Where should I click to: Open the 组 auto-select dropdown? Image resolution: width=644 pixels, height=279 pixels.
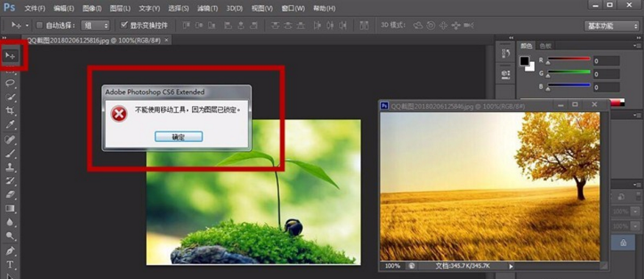click(95, 26)
